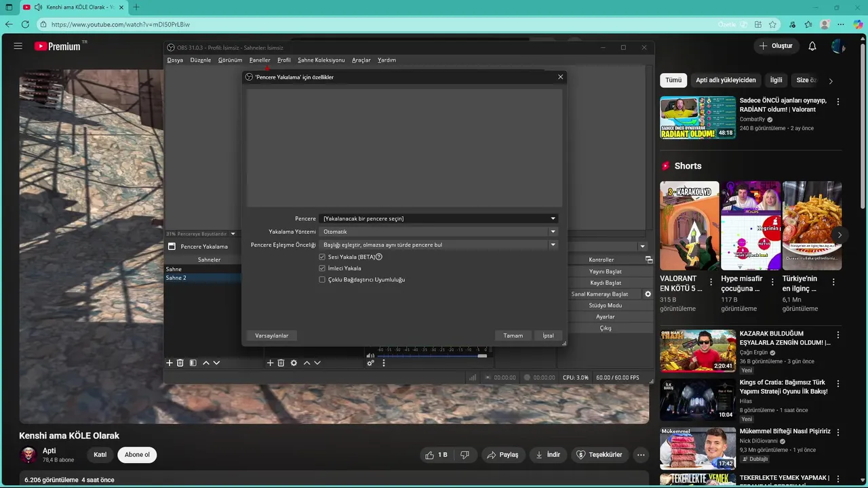
Task: Open the audio mixer three-dot menu
Action: pyautogui.click(x=383, y=363)
